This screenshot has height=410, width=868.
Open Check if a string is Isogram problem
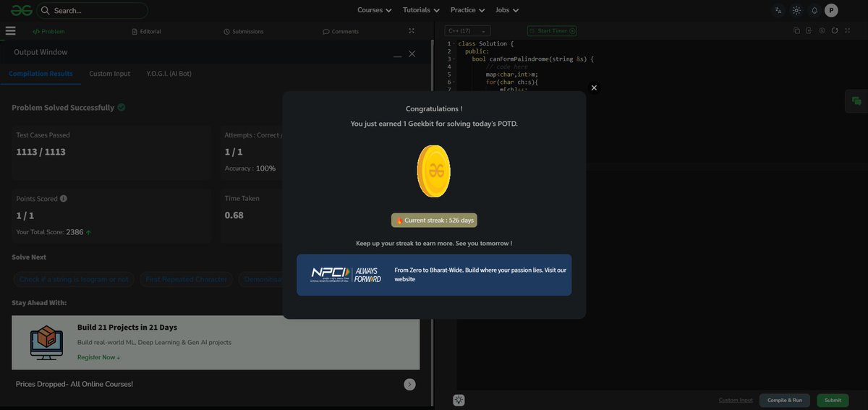coord(74,279)
